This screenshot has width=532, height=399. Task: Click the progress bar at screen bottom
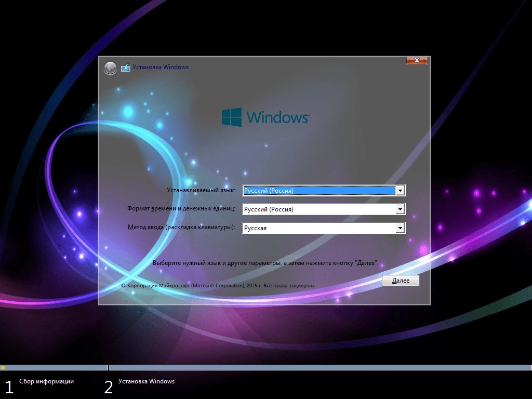[x=266, y=367]
